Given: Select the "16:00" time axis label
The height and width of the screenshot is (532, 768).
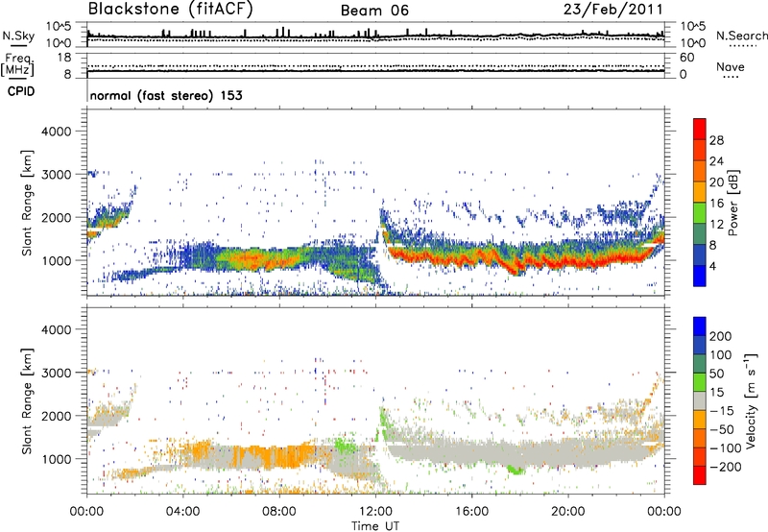Looking at the screenshot, I should (x=471, y=512).
